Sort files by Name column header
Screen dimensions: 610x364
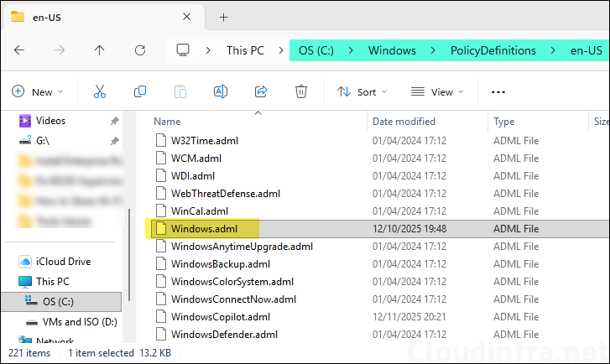click(167, 122)
